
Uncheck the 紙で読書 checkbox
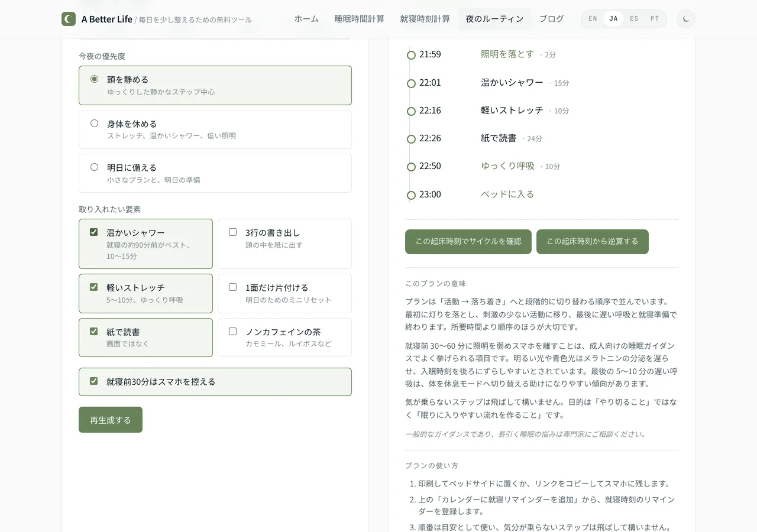tap(93, 331)
